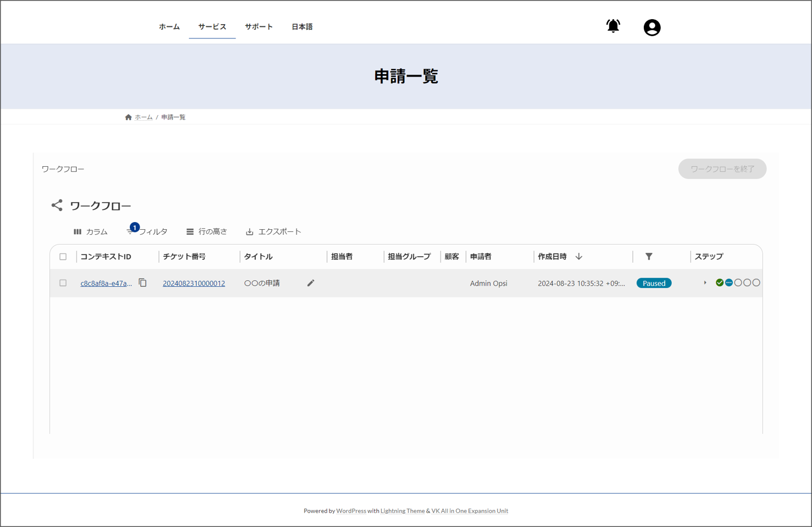812x527 pixels.
Task: Toggle the select-all header checkbox
Action: pyautogui.click(x=63, y=257)
